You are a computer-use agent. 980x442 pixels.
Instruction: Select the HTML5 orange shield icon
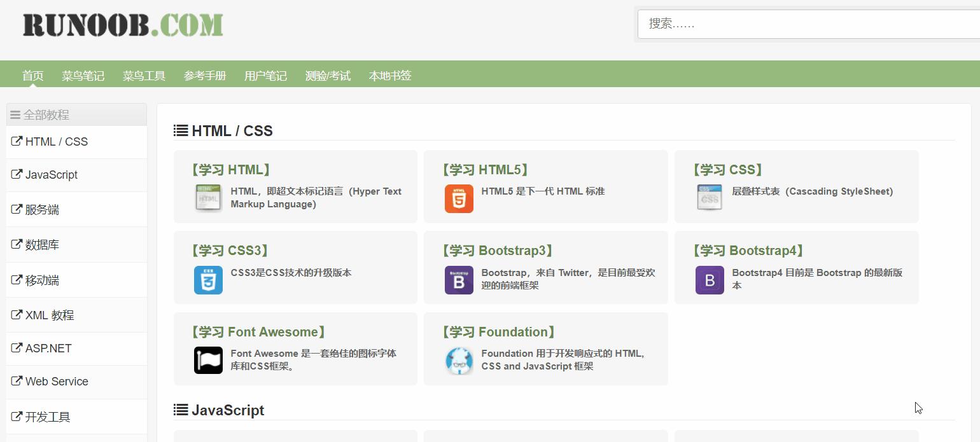click(459, 198)
